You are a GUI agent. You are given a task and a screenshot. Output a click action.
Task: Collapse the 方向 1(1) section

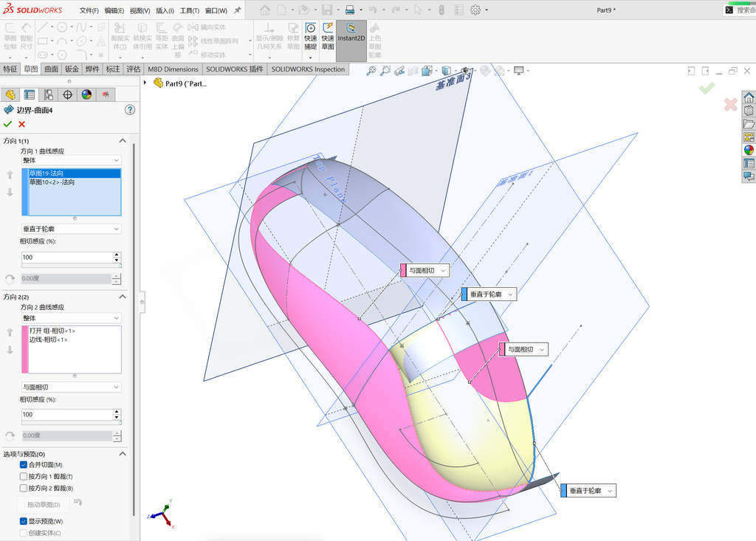[x=123, y=141]
